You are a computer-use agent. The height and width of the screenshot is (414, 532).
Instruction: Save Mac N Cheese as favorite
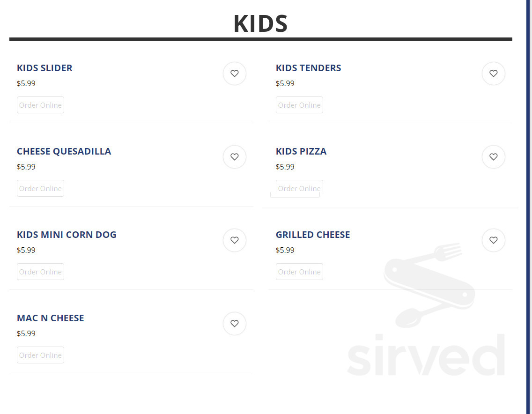[x=235, y=324]
